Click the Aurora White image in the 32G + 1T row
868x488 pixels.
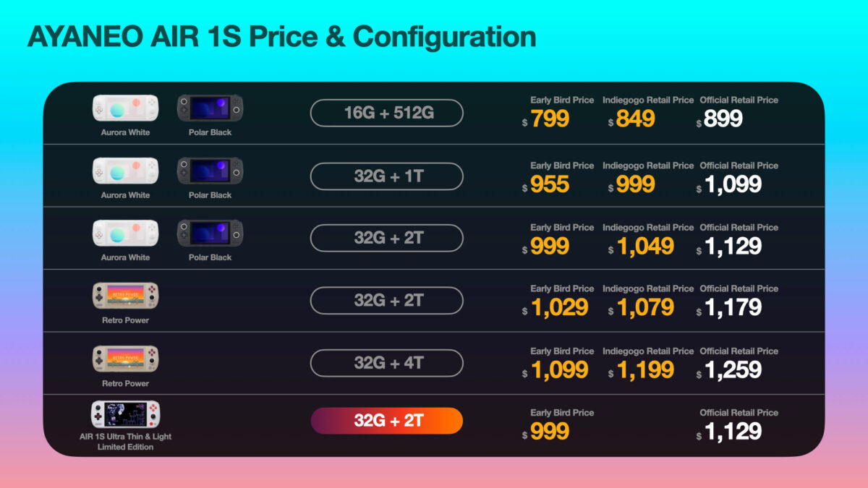[125, 171]
